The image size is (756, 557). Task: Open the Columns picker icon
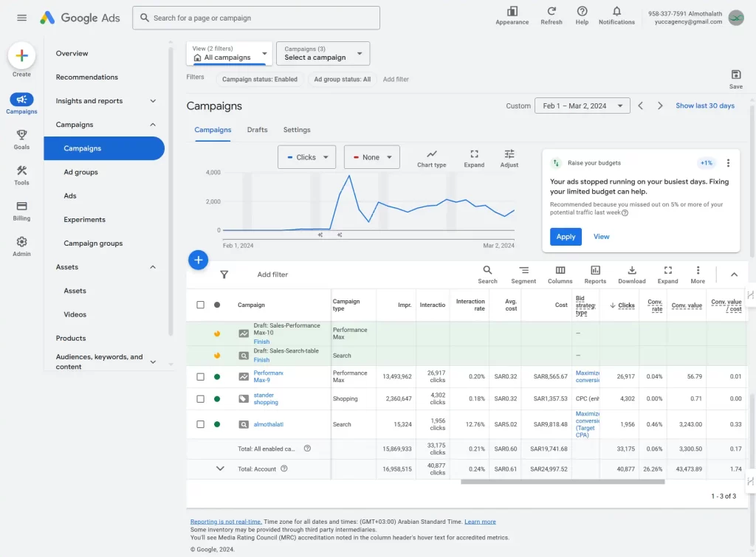[x=560, y=271]
